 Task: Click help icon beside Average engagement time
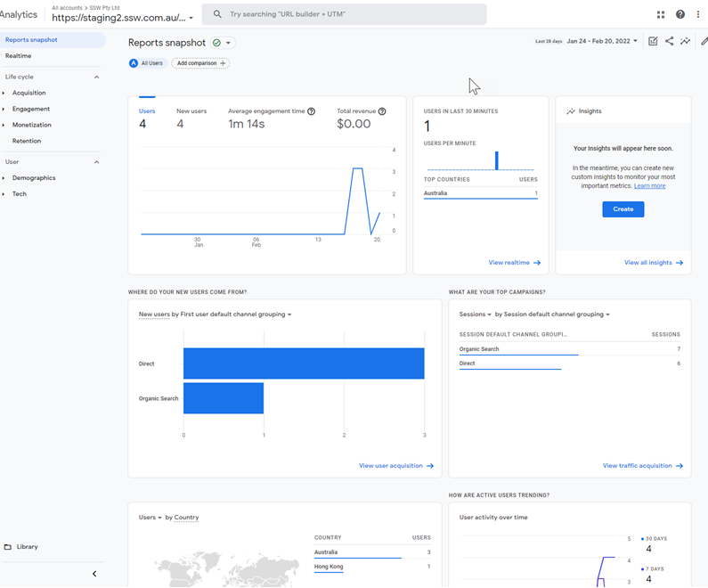(311, 111)
